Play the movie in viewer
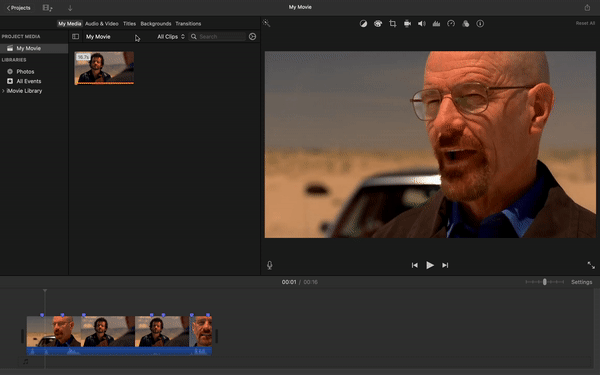600x375 pixels. tap(430, 265)
